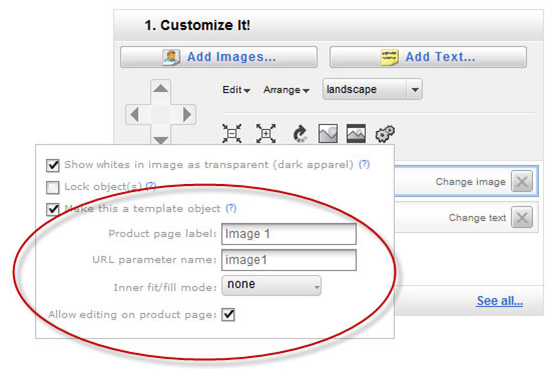555x380 pixels.
Task: Remove text with X next to Change text
Action: point(522,217)
